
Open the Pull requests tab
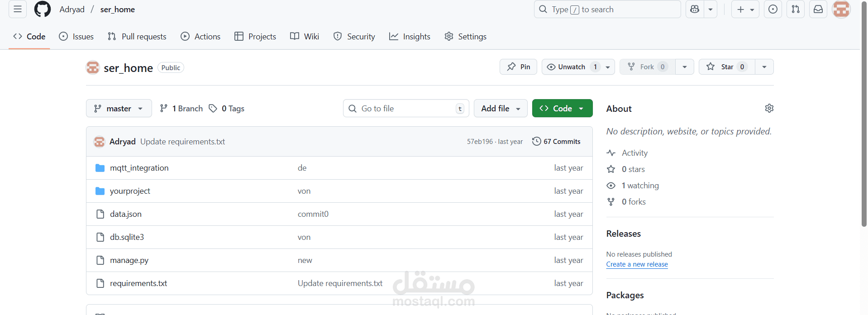click(x=137, y=37)
